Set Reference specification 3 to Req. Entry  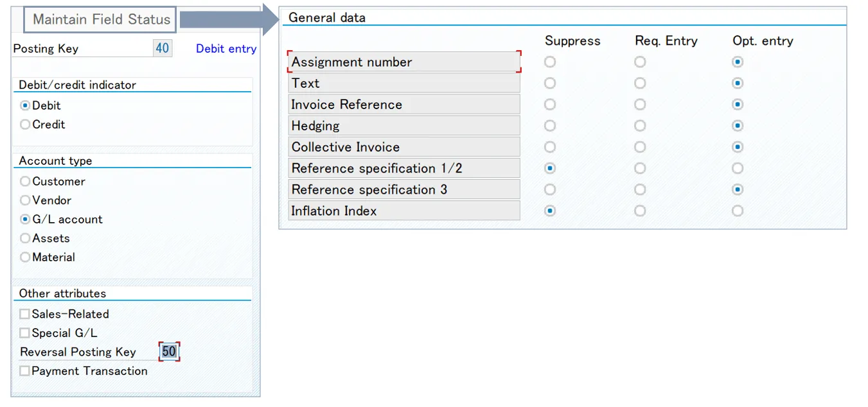[x=640, y=189]
